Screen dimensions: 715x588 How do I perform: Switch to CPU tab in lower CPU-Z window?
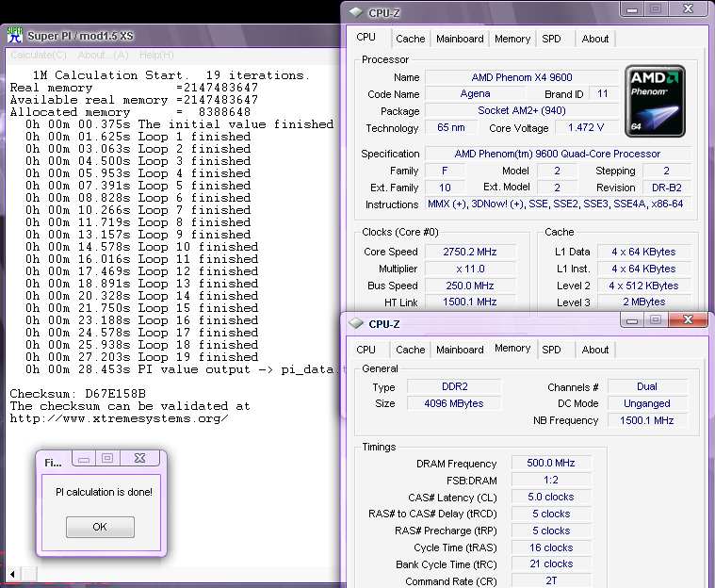(366, 350)
